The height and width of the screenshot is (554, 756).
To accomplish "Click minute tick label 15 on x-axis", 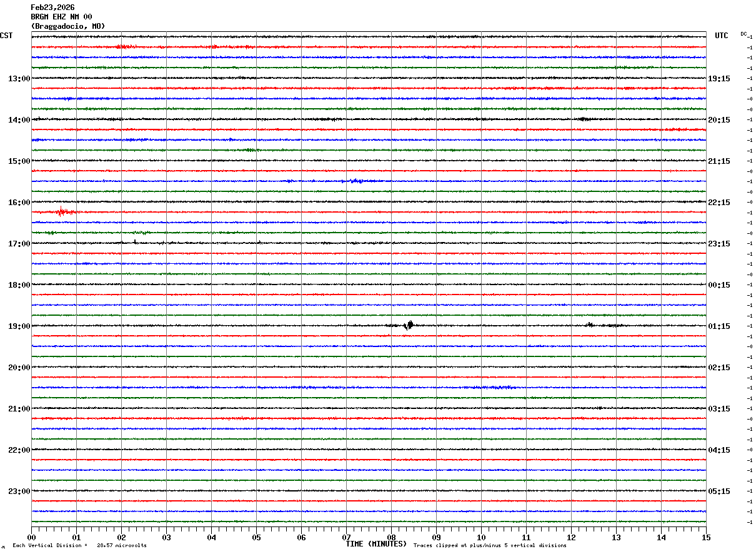I will pos(706,538).
